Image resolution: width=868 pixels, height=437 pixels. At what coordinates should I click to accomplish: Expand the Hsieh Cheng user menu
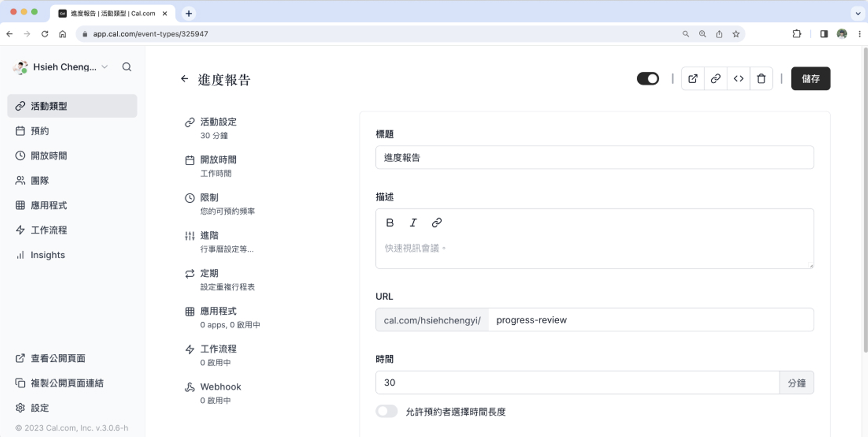coord(61,67)
